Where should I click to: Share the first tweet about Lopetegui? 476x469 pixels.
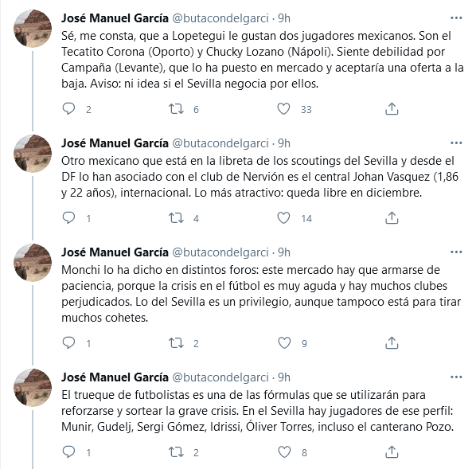point(392,109)
